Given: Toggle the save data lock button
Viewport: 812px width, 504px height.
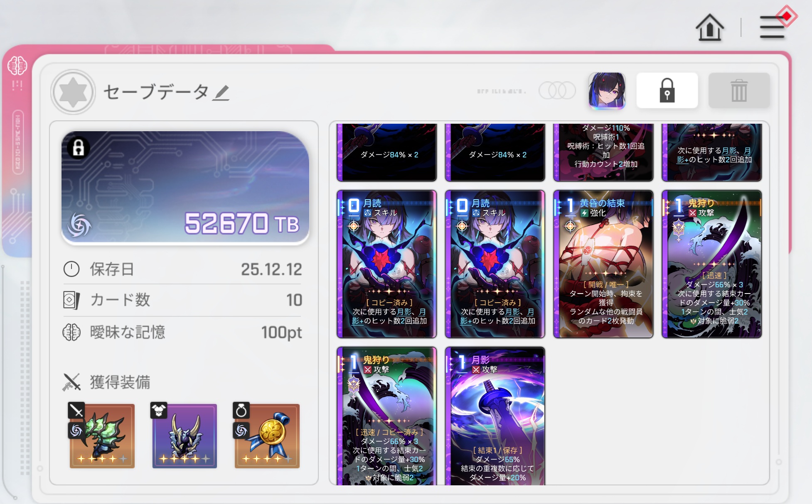Looking at the screenshot, I should (x=667, y=91).
